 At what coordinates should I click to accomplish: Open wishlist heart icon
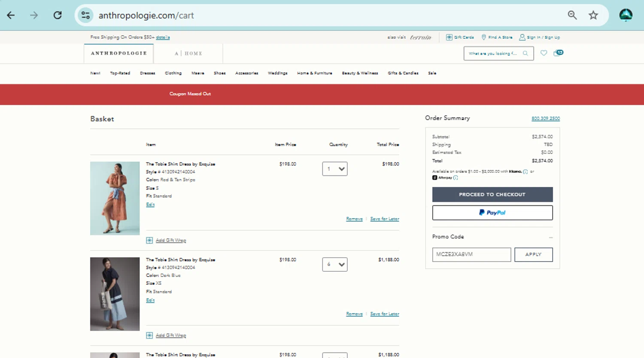click(x=544, y=53)
